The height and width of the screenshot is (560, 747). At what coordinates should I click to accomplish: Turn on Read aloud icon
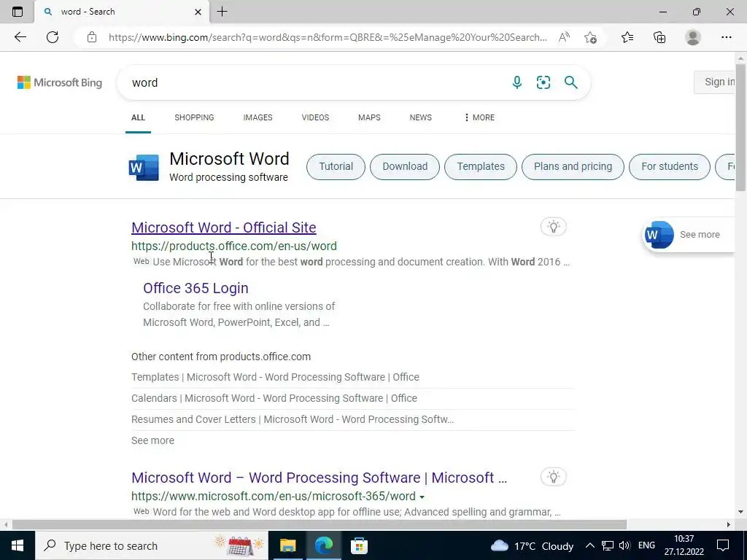[x=564, y=37]
